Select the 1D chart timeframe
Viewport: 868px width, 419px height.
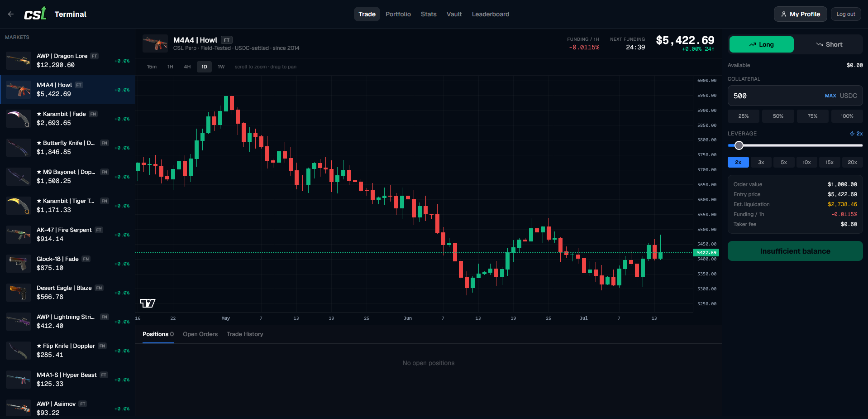[x=204, y=67]
